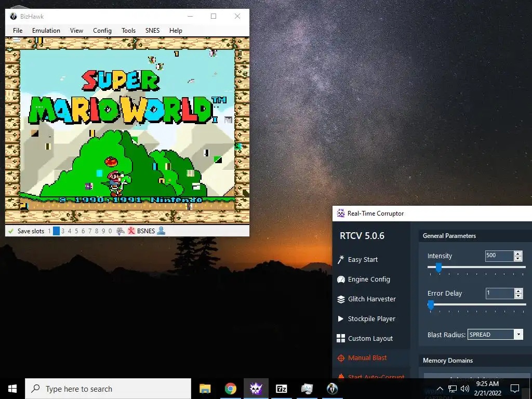Screen dimensions: 532x399
Task: Open the Tools menu
Action: click(x=129, y=31)
